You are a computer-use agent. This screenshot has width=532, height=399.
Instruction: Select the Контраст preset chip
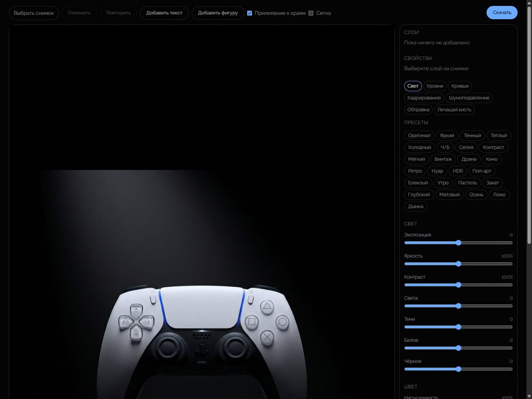click(x=494, y=147)
